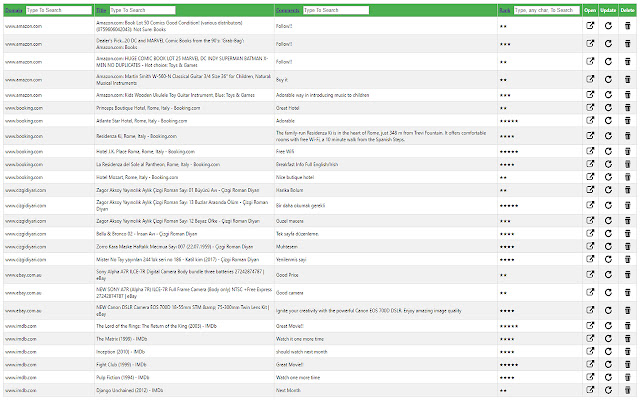Update the Inception (2010) row

(x=608, y=351)
